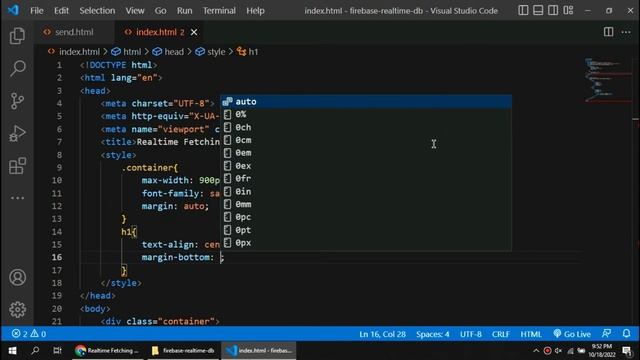The width and height of the screenshot is (640, 360).
Task: Select the 0ch suggestion
Action: [x=366, y=127]
